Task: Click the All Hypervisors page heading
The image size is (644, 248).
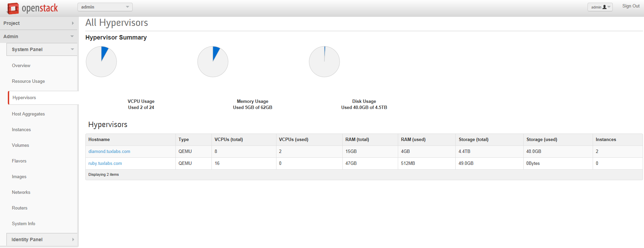Action: pos(117,23)
